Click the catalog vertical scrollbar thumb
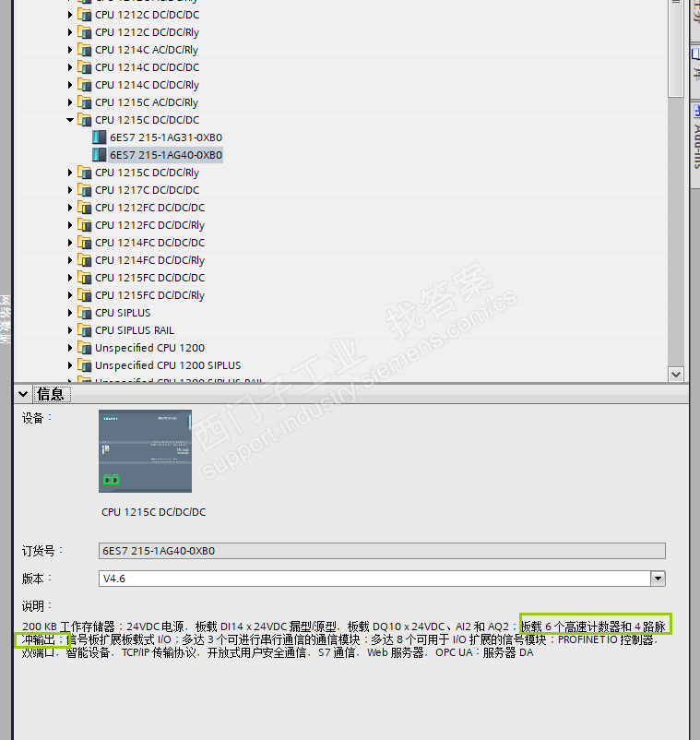The width and height of the screenshot is (700, 740). (675, 50)
